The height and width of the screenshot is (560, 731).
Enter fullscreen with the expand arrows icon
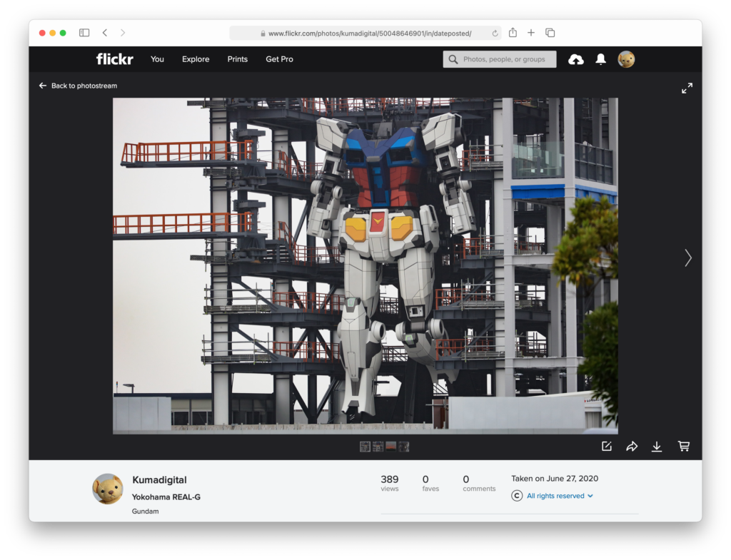(x=687, y=88)
